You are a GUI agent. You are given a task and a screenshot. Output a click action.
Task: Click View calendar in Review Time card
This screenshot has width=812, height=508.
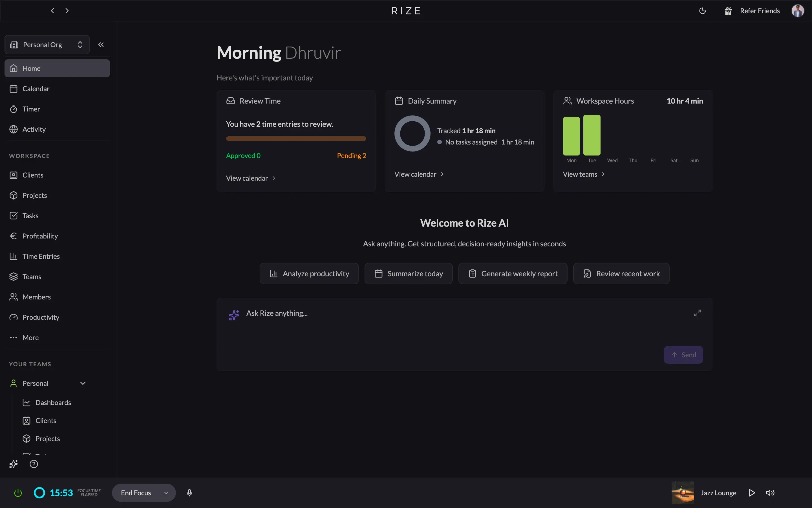[x=251, y=178]
